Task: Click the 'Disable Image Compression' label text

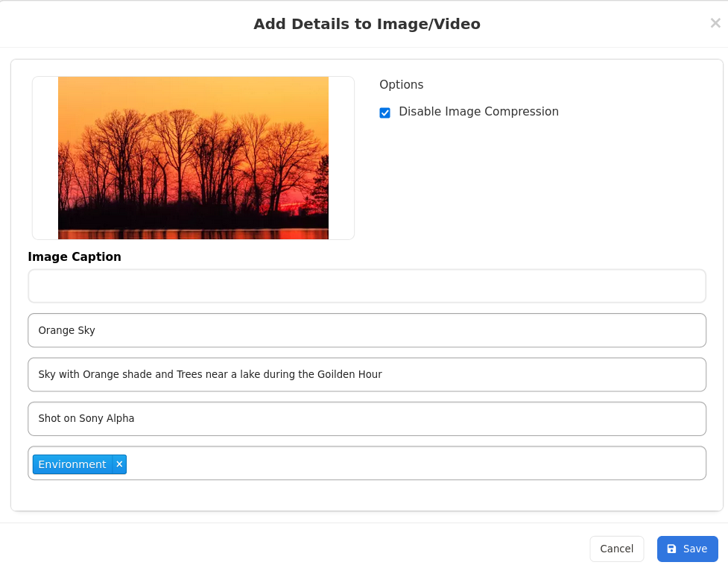Action: [478, 112]
